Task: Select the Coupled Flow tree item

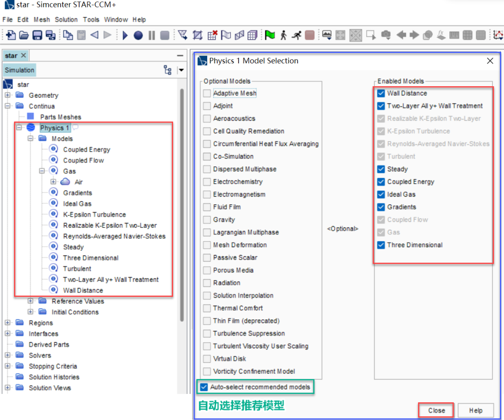Action: coord(83,160)
